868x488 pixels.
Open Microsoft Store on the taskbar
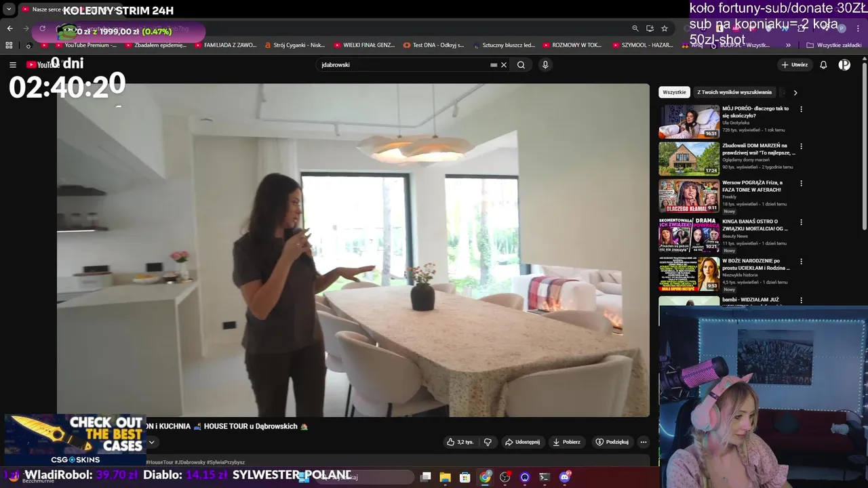point(465,477)
